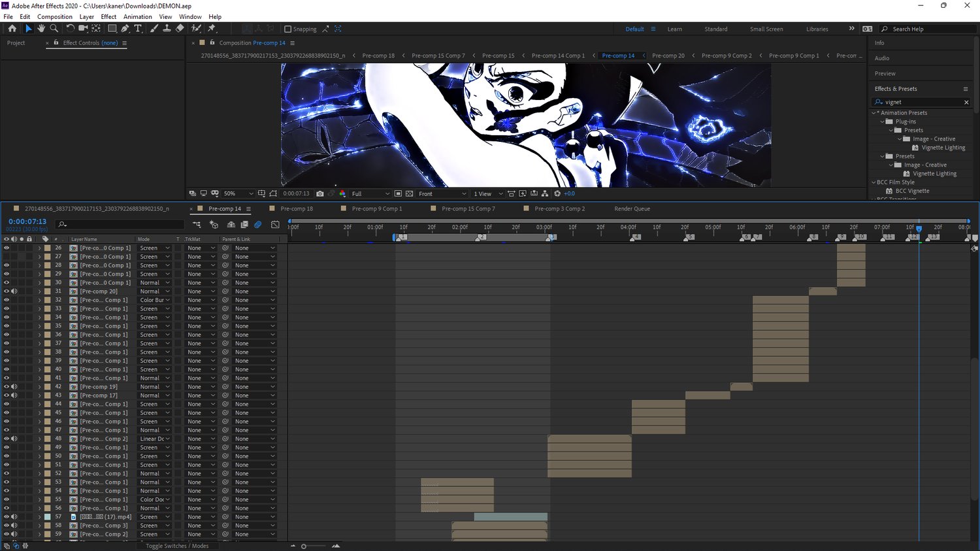Open the Graph Editor

(x=275, y=225)
